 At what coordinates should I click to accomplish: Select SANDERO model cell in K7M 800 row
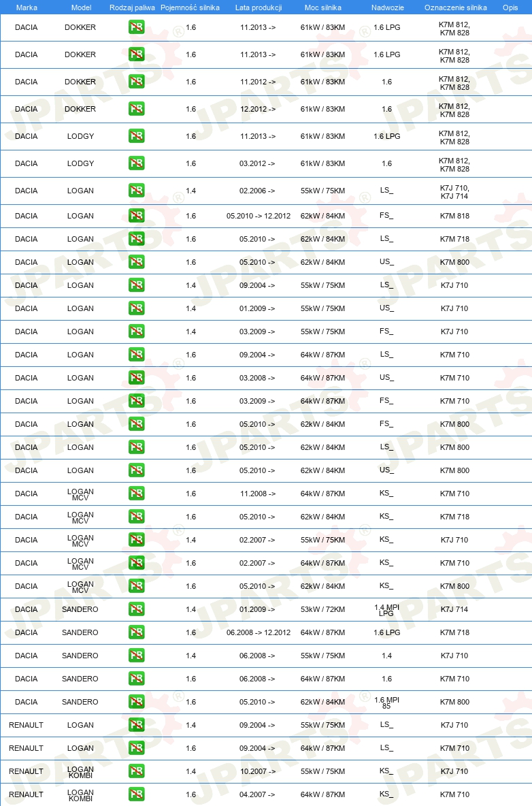[80, 702]
